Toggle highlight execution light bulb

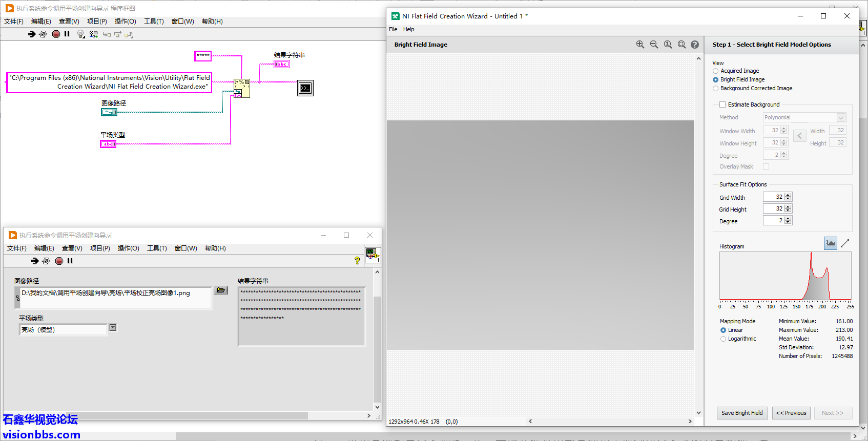pos(80,34)
